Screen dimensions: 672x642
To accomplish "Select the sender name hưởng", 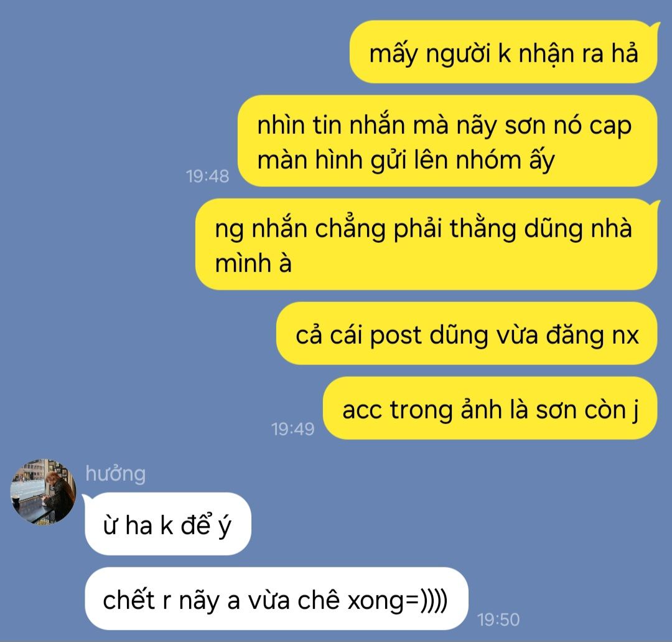I will coord(115,474).
